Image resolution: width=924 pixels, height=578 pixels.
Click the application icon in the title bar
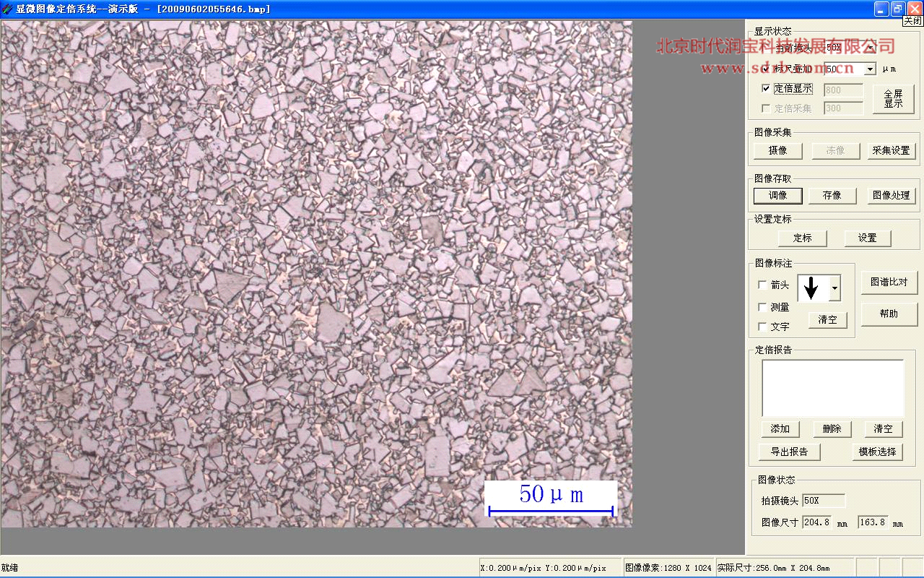tap(7, 9)
